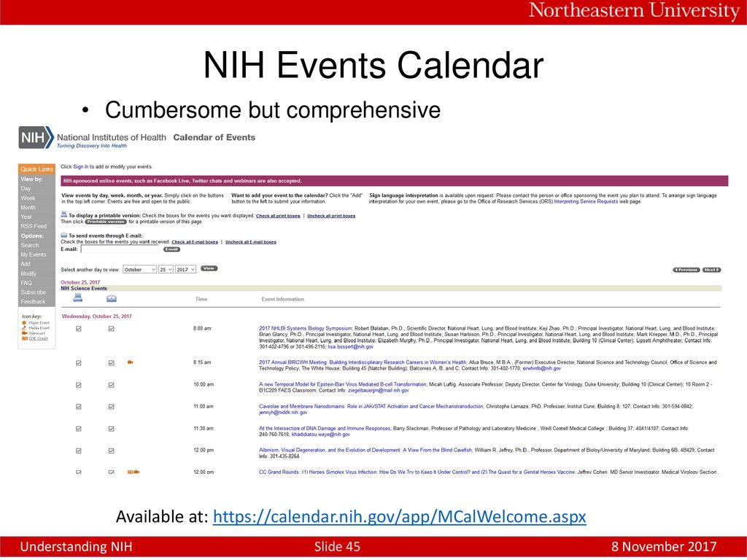The height and width of the screenshot is (560, 747).
Task: Click the Email send button
Action: point(171,249)
